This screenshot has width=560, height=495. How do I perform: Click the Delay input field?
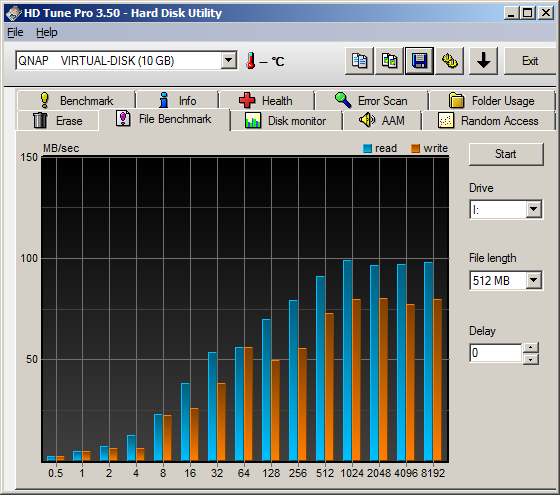(496, 353)
